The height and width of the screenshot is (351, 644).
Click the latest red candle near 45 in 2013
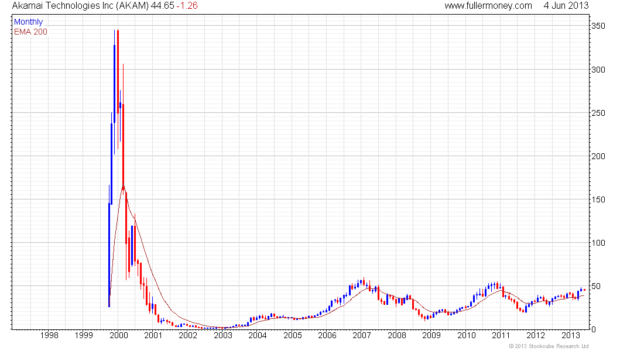(x=584, y=290)
